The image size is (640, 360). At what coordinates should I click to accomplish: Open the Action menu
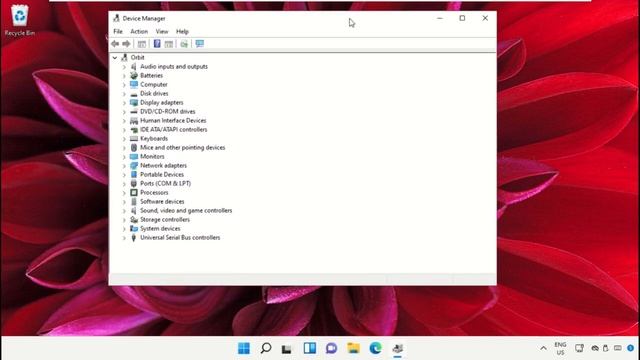(x=139, y=31)
